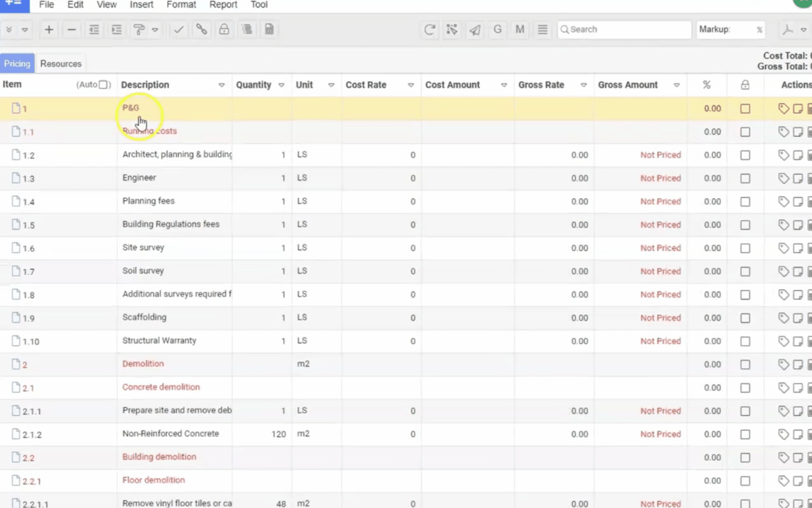
Task: Check the lock checkbox for Scaffolding row
Action: (745, 318)
